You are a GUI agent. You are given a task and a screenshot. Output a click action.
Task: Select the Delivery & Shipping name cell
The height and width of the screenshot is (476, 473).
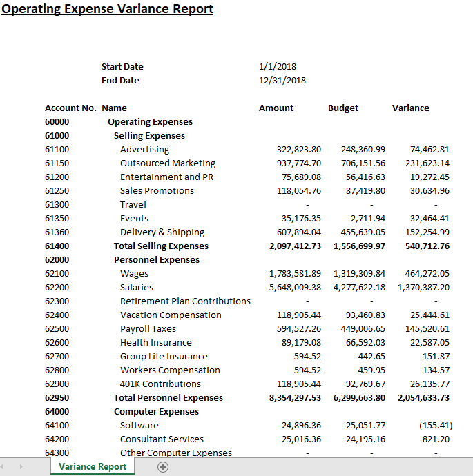pyautogui.click(x=162, y=232)
